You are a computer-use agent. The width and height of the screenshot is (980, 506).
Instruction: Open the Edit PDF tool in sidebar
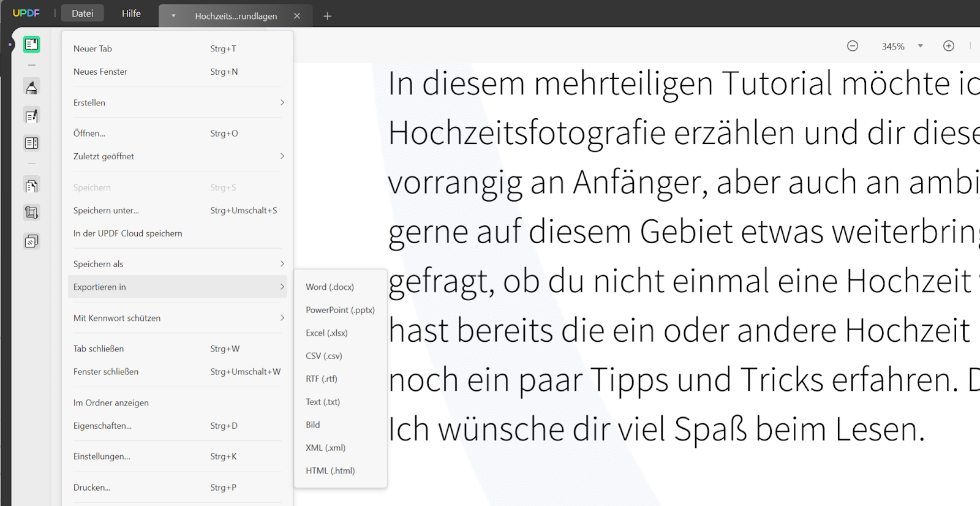[x=32, y=116]
